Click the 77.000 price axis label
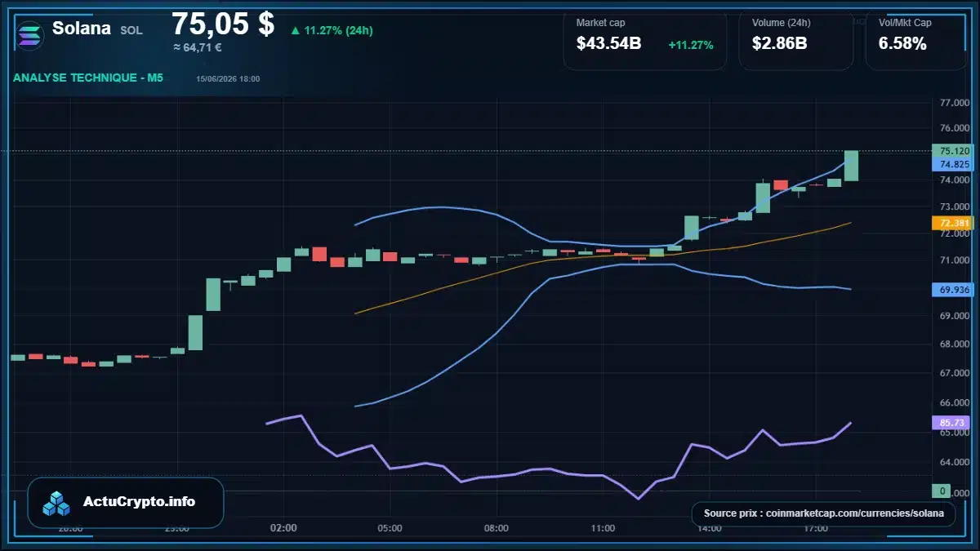Image resolution: width=980 pixels, height=551 pixels. click(x=955, y=103)
